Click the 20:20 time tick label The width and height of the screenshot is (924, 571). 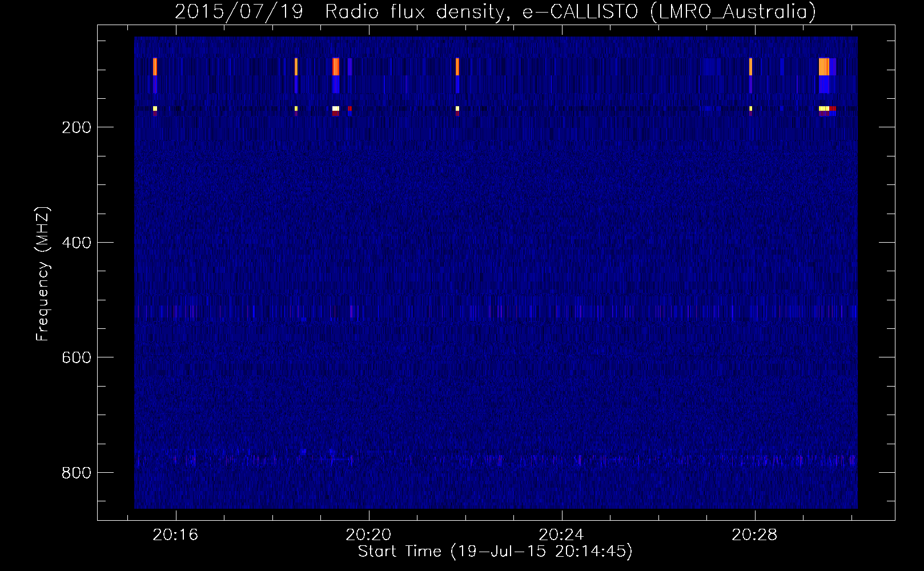369,534
